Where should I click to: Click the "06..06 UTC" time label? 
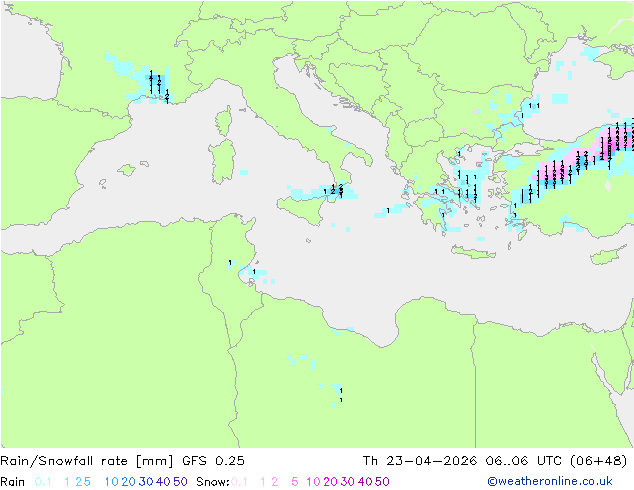tap(523, 461)
